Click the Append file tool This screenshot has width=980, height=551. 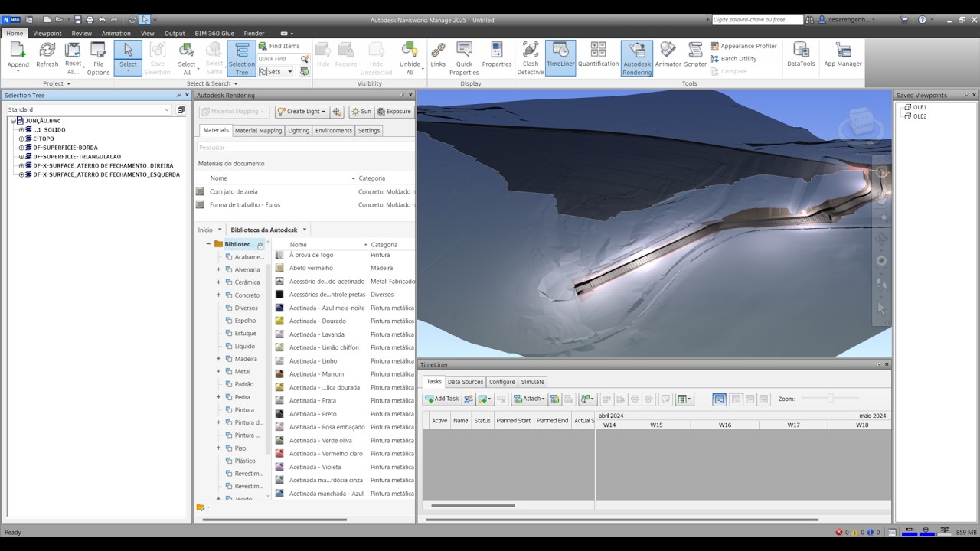coord(18,58)
